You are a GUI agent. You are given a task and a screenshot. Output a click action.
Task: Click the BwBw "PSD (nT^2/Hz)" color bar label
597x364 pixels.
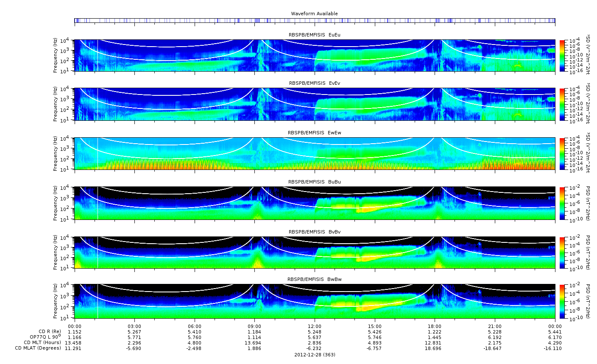589,301
